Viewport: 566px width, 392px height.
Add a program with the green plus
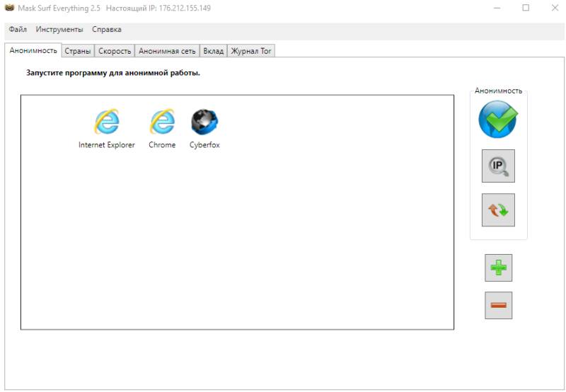pyautogui.click(x=498, y=268)
